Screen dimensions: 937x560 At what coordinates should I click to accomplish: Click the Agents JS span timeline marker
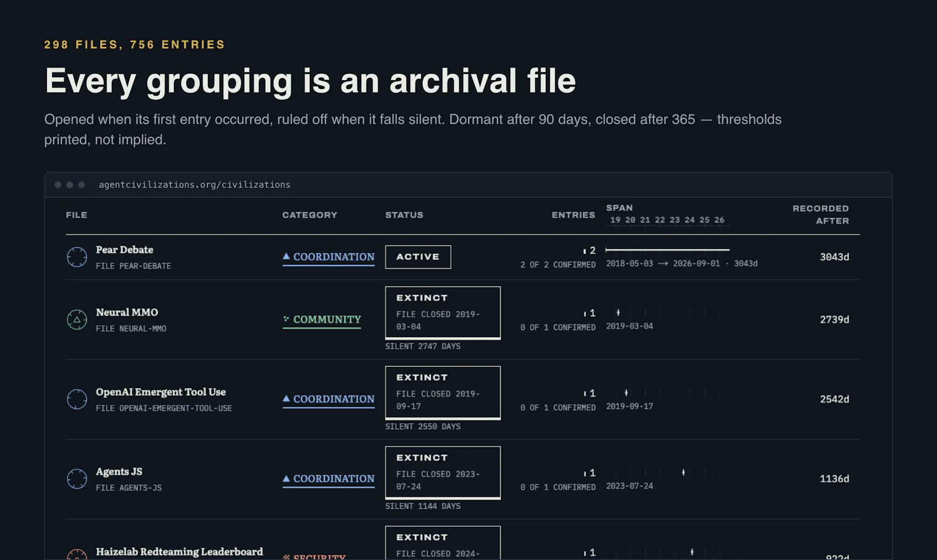pyautogui.click(x=683, y=472)
